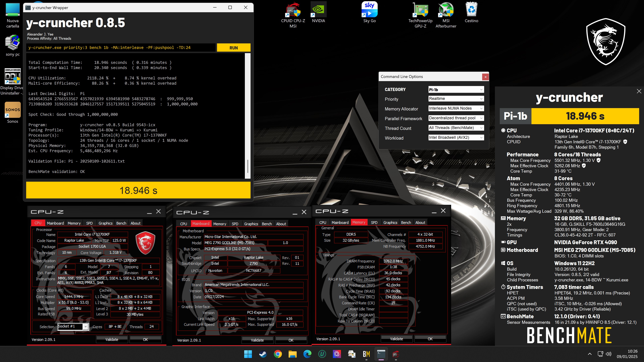Viewport: 644px width, 362px height.
Task: Close the Command Line Options dialog
Action: [485, 77]
